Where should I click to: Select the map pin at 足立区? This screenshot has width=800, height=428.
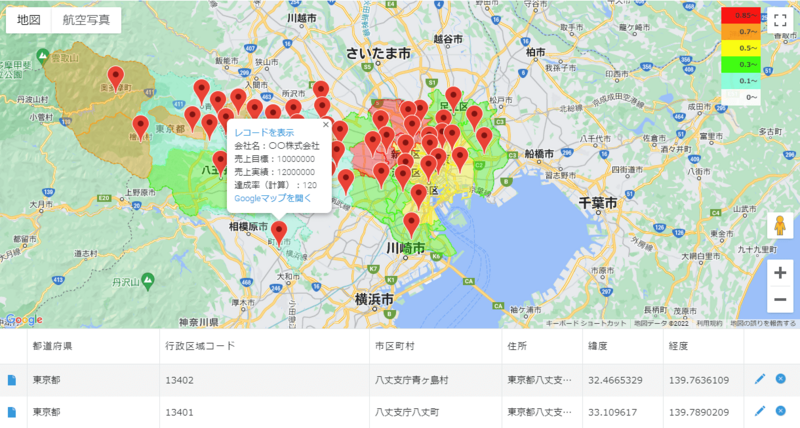point(454,99)
